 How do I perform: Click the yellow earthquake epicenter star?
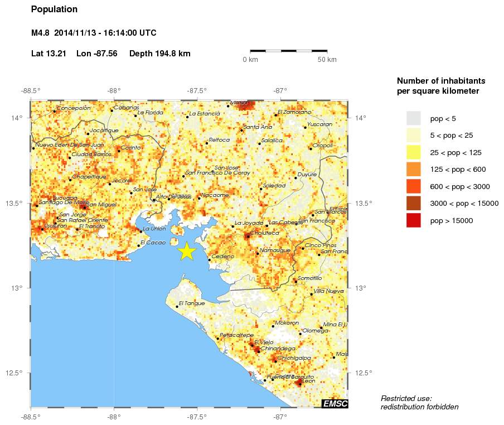point(187,251)
